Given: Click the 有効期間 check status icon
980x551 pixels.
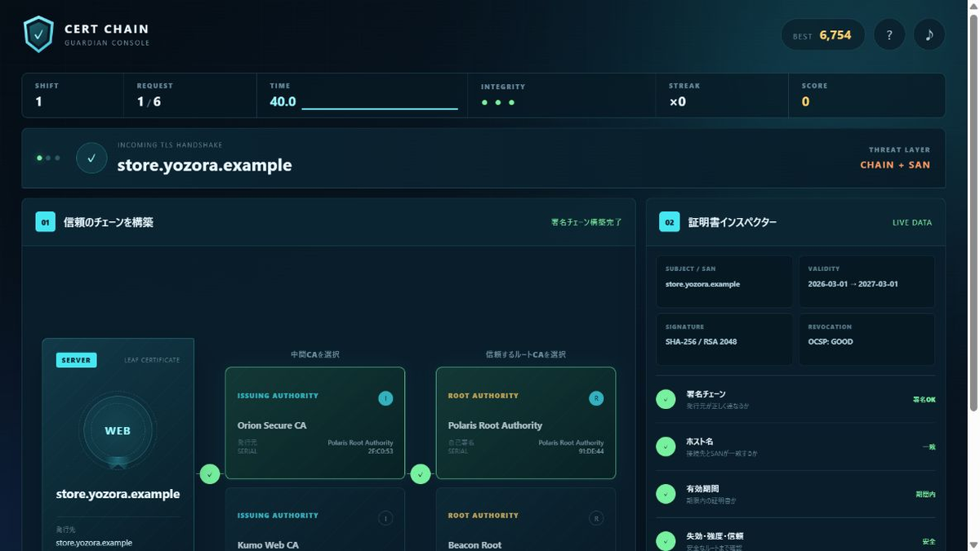Looking at the screenshot, I should point(666,494).
